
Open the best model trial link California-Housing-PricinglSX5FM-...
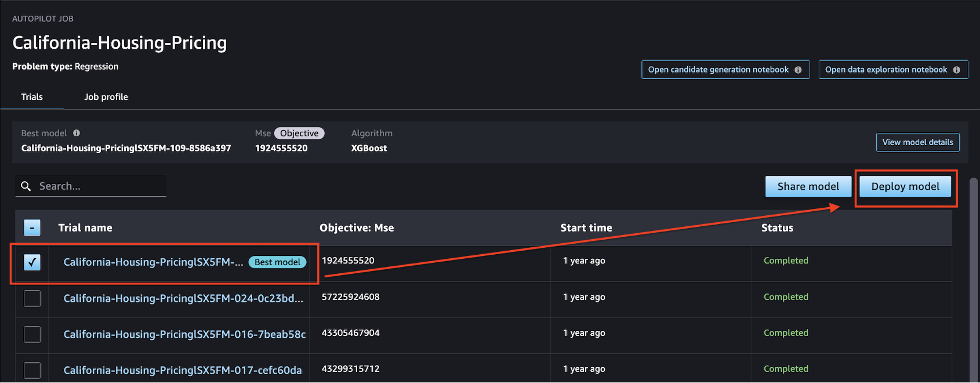[x=154, y=262]
